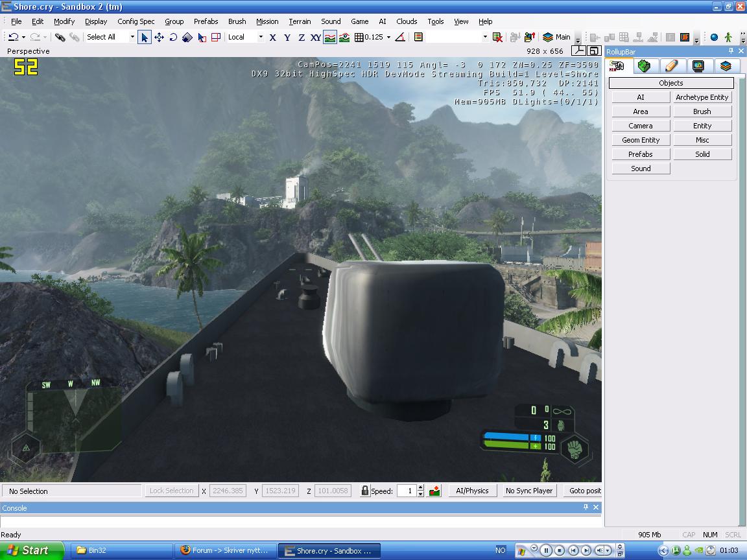Toggle the No Sync Player button

(x=529, y=491)
